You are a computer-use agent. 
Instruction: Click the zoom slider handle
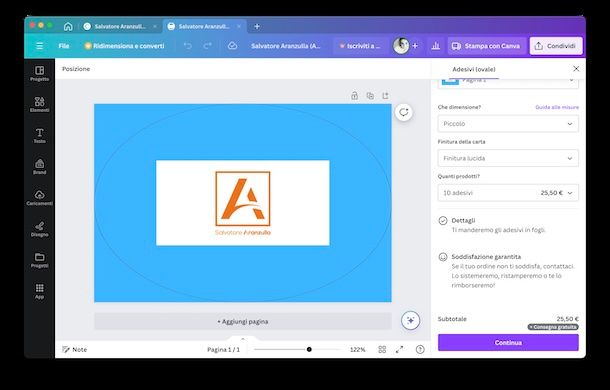point(309,350)
